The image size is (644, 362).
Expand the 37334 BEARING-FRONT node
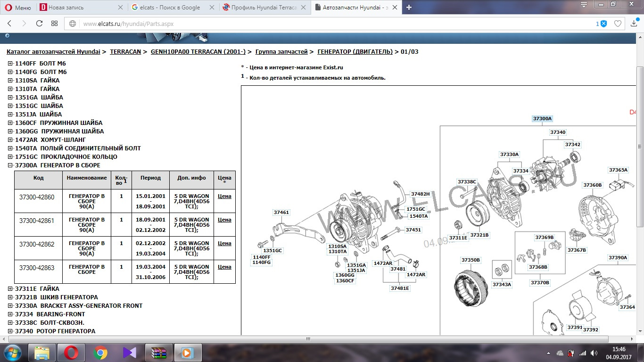tap(10, 314)
